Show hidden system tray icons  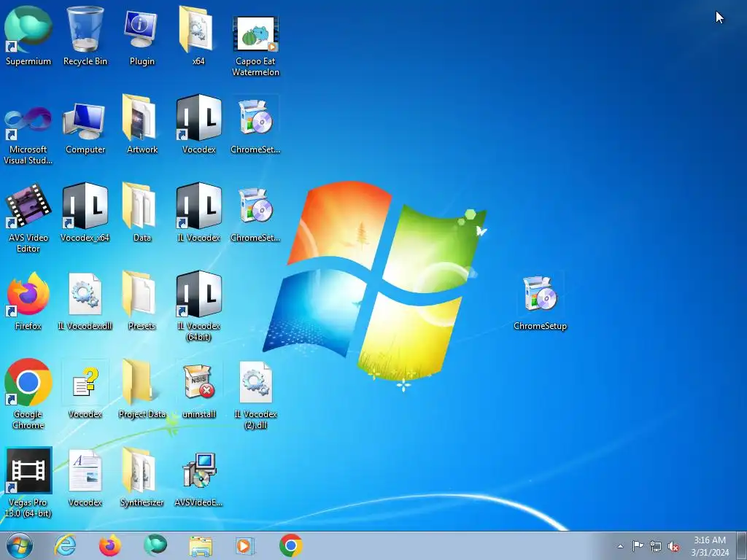point(620,546)
